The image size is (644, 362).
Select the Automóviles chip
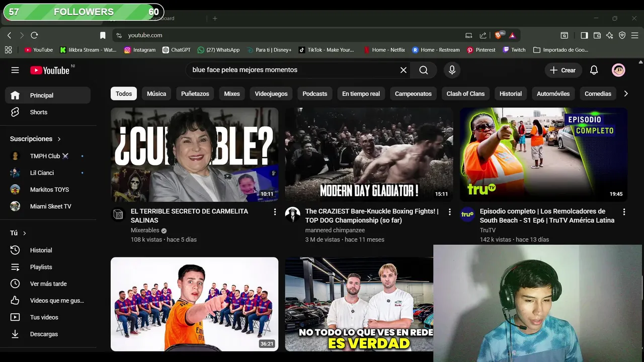point(553,94)
